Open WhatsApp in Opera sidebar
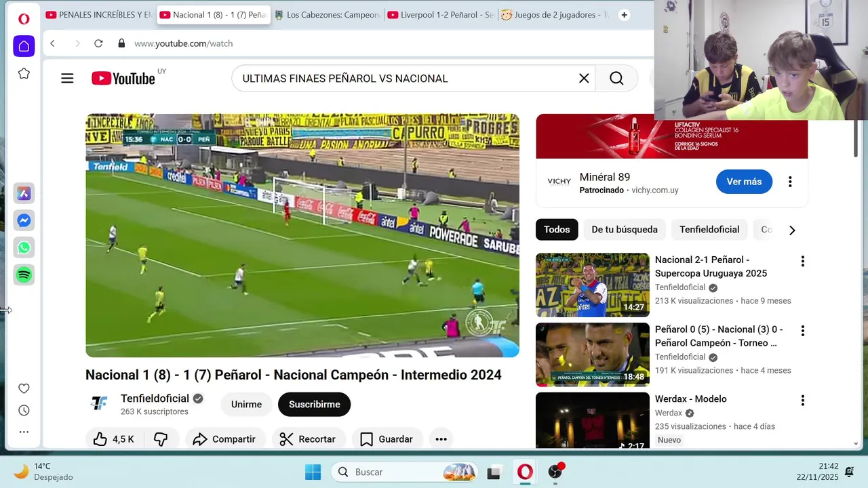The width and height of the screenshot is (868, 488). [x=24, y=247]
